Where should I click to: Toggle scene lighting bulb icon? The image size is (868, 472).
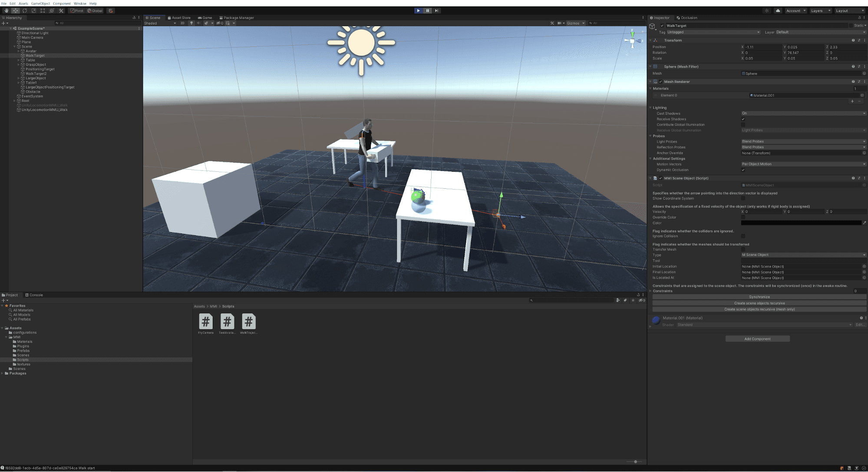tap(191, 23)
